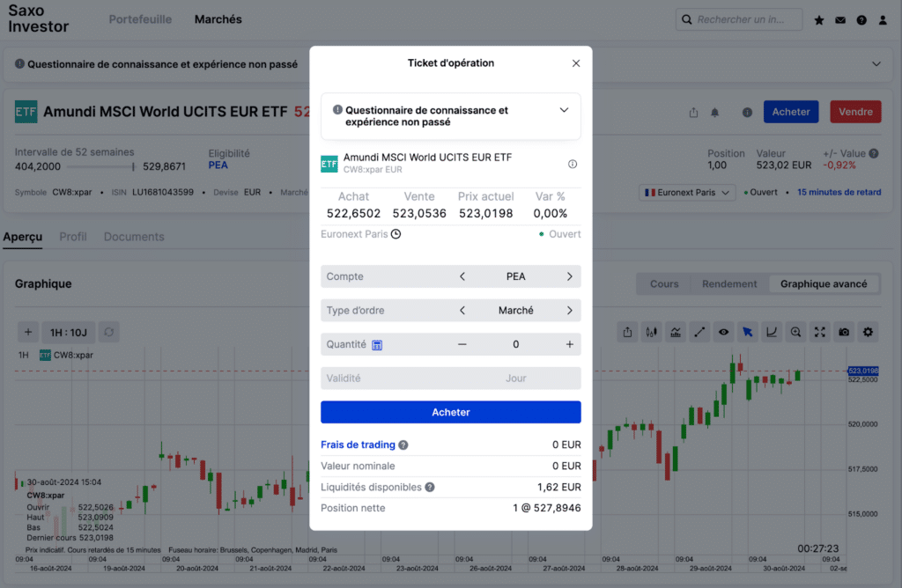Select previous Type d'ordre option

[x=462, y=311]
